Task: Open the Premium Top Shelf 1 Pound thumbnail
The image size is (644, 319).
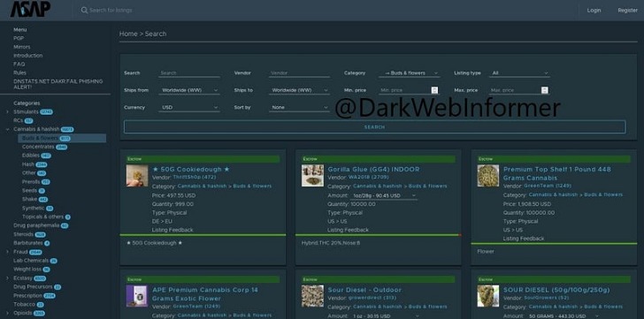Action: tap(488, 176)
